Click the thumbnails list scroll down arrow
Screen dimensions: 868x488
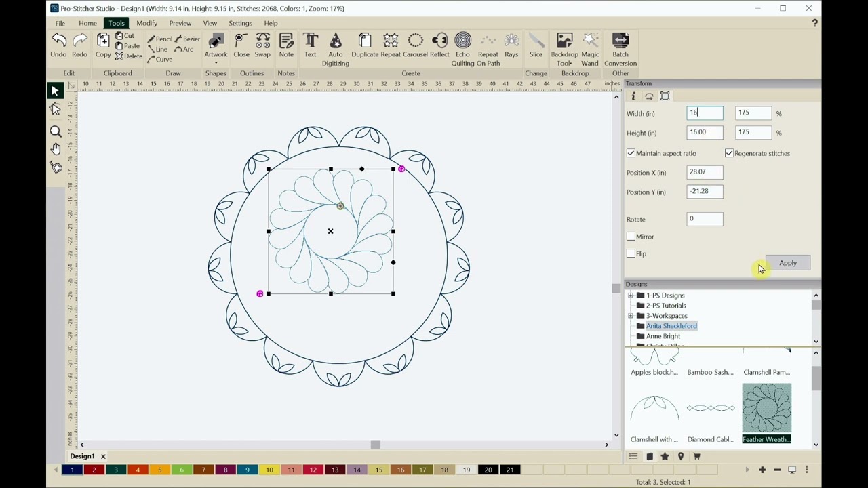(x=816, y=445)
